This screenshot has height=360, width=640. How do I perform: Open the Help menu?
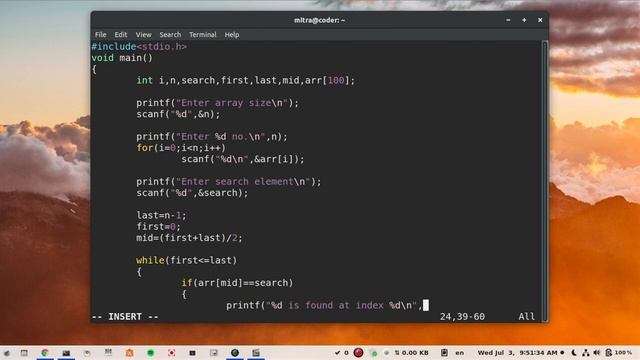(x=232, y=35)
